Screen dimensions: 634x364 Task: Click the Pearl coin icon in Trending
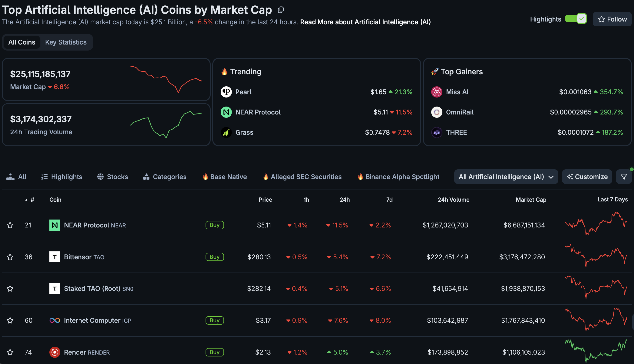[x=226, y=92]
